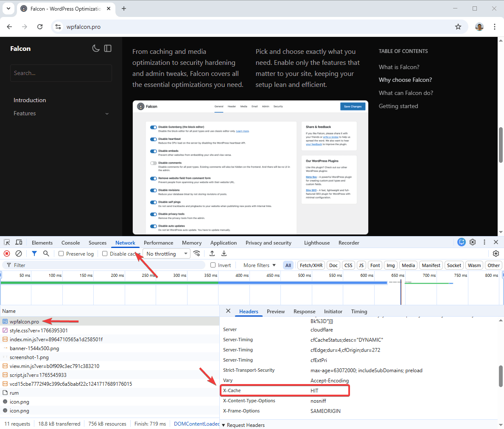The image size is (504, 429).
Task: Open the No throttling dropdown
Action: pos(166,253)
